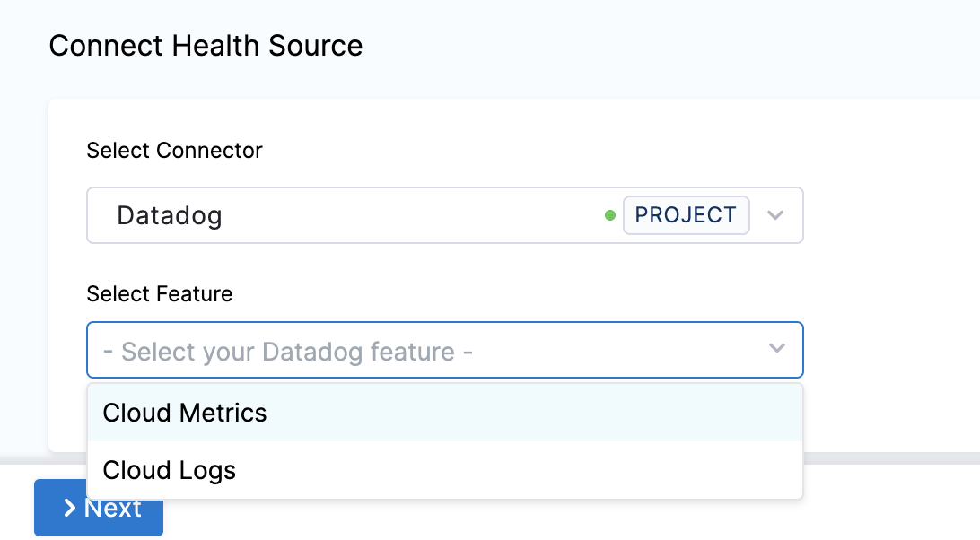Click the right chevron icon inside Next
Image resolution: width=980 pixels, height=540 pixels.
(x=69, y=509)
